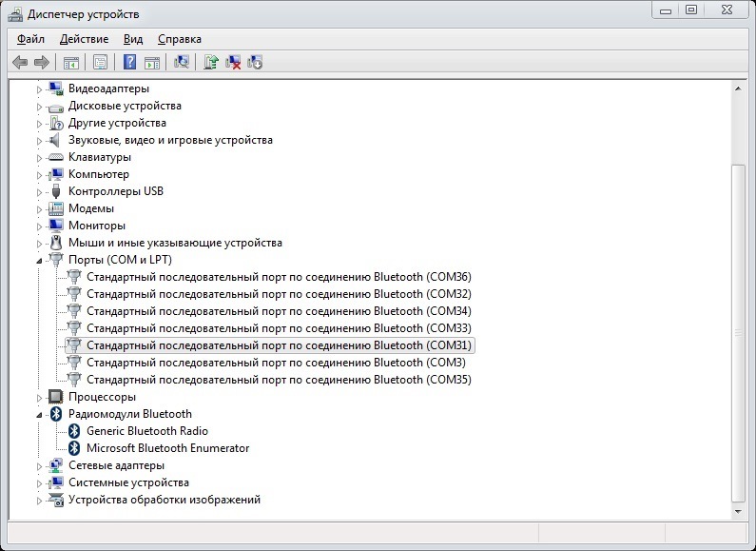The height and width of the screenshot is (551, 756).
Task: Toggle the show/hide console tree button
Action: pos(71,62)
